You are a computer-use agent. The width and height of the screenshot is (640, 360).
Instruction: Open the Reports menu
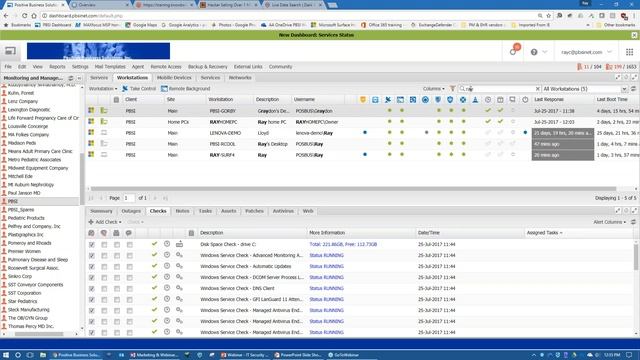tap(57, 67)
